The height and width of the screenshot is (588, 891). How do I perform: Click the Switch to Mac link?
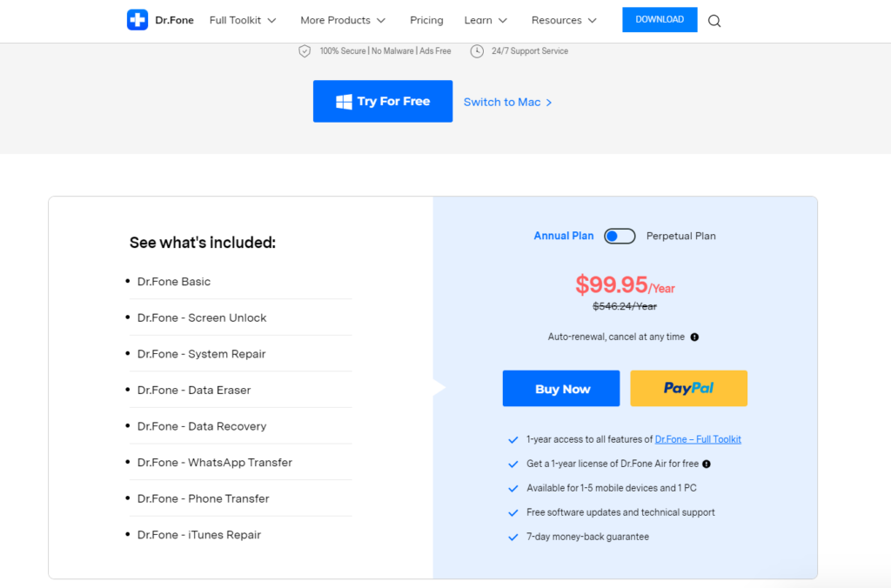click(x=507, y=102)
